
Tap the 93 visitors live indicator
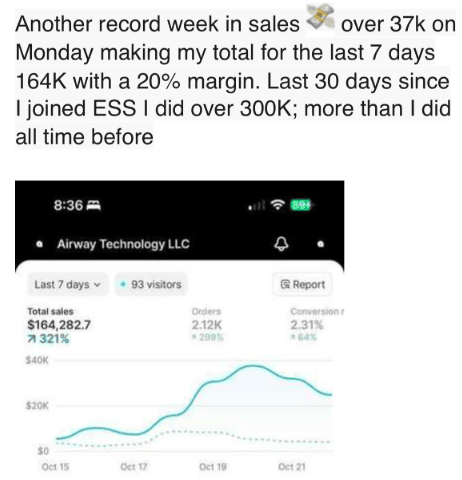tap(151, 285)
